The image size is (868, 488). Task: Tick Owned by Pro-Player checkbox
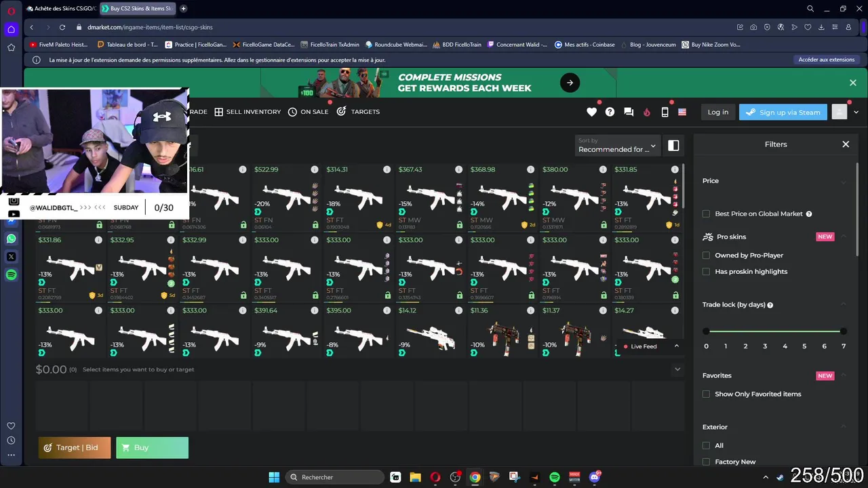[706, 256]
